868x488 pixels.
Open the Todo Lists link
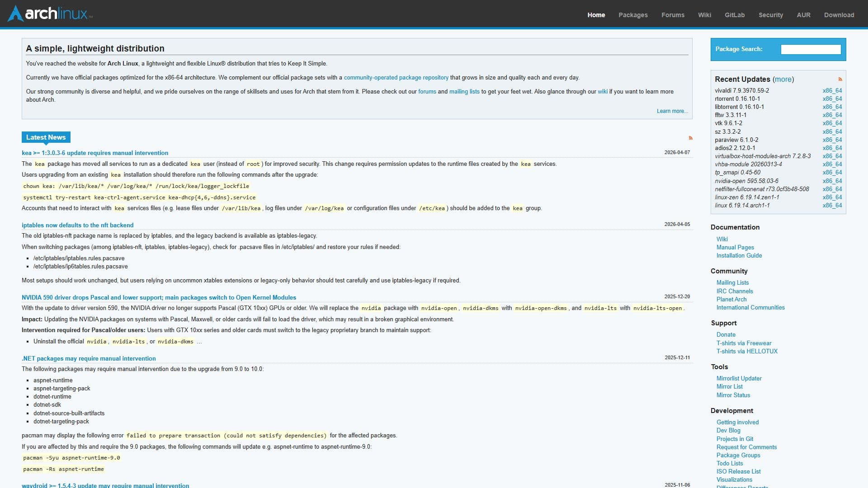(730, 464)
